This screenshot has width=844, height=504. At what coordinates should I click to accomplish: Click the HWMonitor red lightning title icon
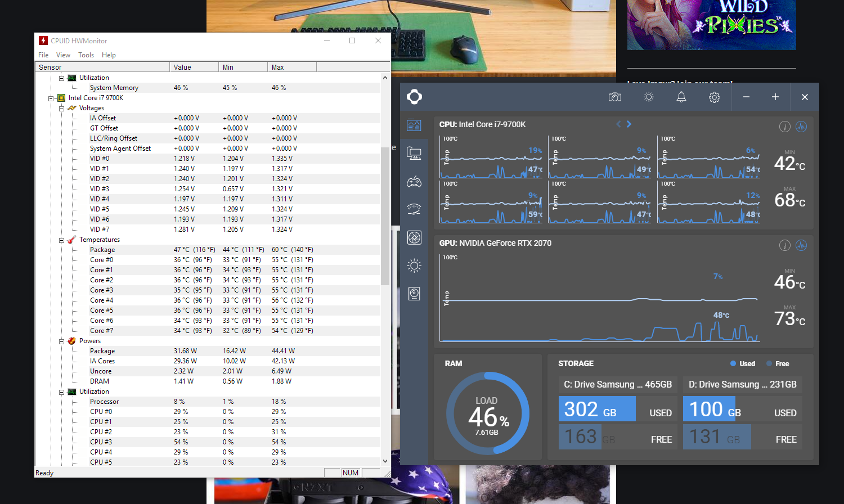[43, 40]
